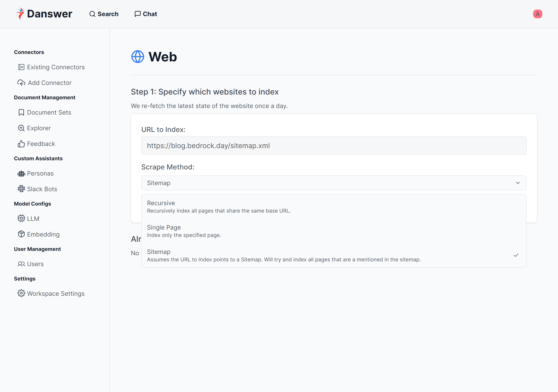558x392 pixels.
Task: Click the Danswer logo icon
Action: click(x=20, y=14)
